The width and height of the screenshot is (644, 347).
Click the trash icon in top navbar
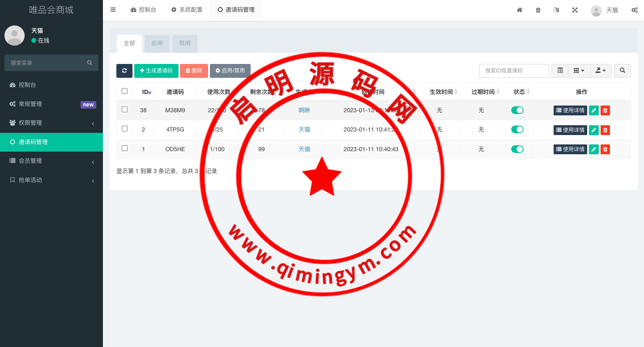pos(538,10)
